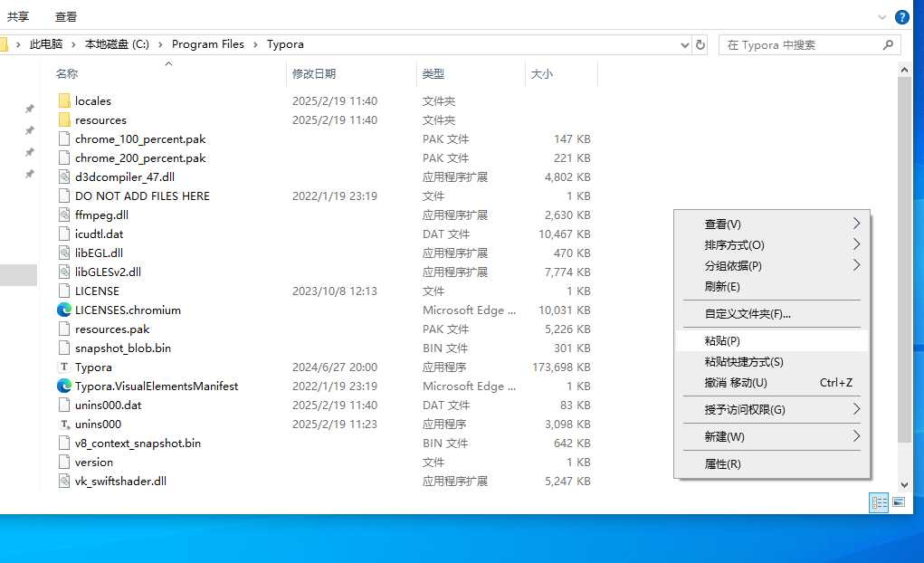Expand the 查看(V) submenu arrow
924x563 pixels.
tap(856, 224)
